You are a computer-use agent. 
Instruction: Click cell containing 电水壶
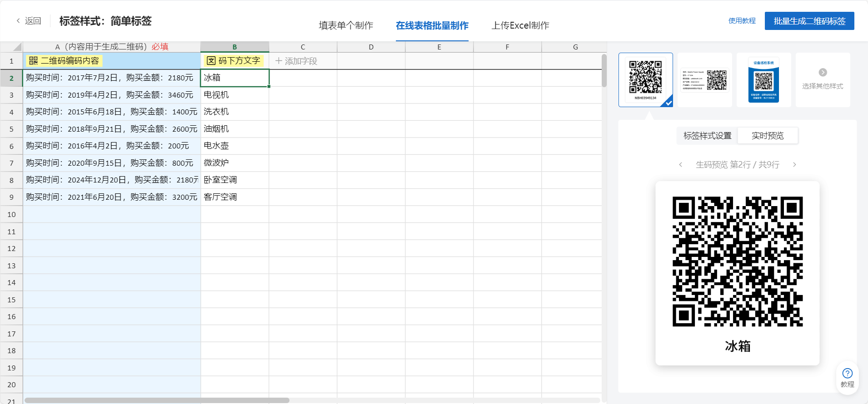234,146
